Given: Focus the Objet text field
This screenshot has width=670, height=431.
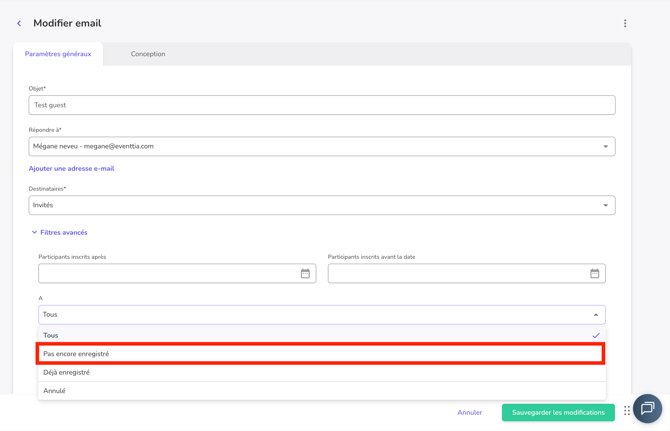Looking at the screenshot, I should point(321,105).
